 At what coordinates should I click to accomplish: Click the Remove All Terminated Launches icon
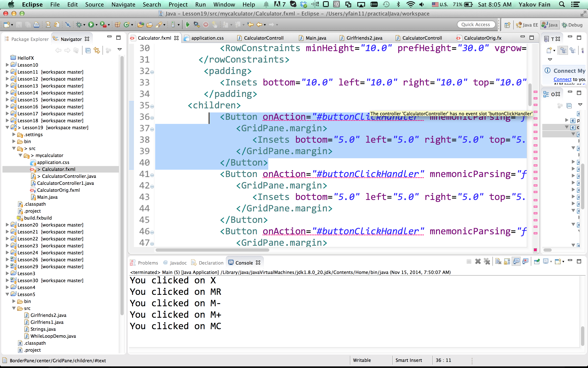[x=487, y=261]
